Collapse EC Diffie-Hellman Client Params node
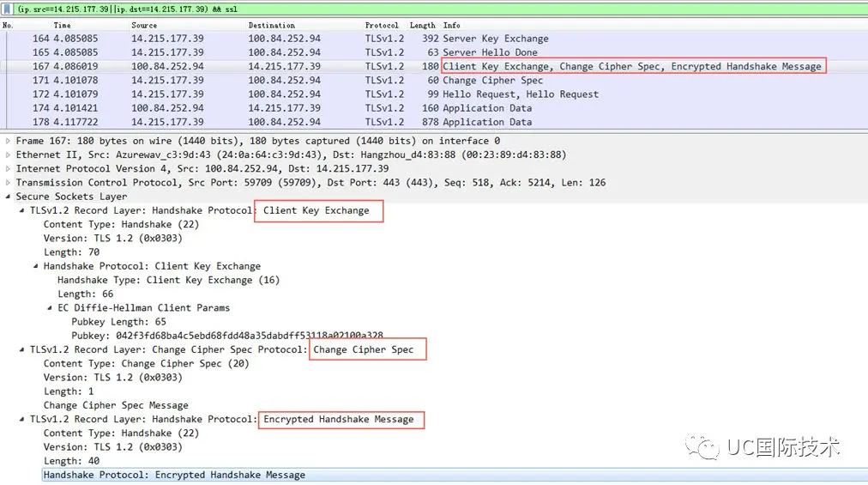Viewport: 868px width, 485px height. [49, 307]
